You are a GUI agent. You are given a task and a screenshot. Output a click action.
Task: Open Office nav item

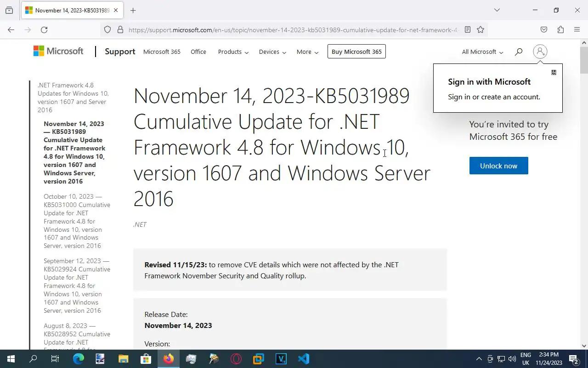[198, 52]
